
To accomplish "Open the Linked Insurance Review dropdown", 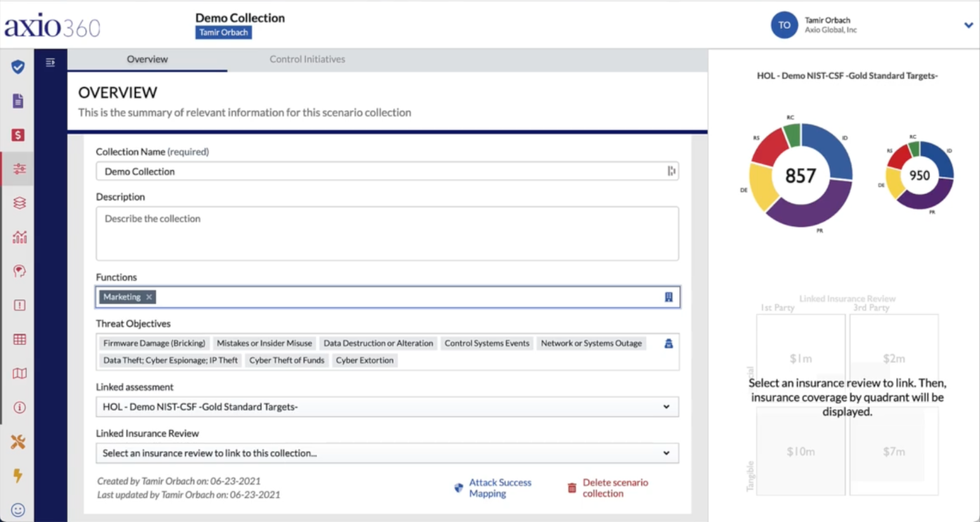I will (x=387, y=453).
